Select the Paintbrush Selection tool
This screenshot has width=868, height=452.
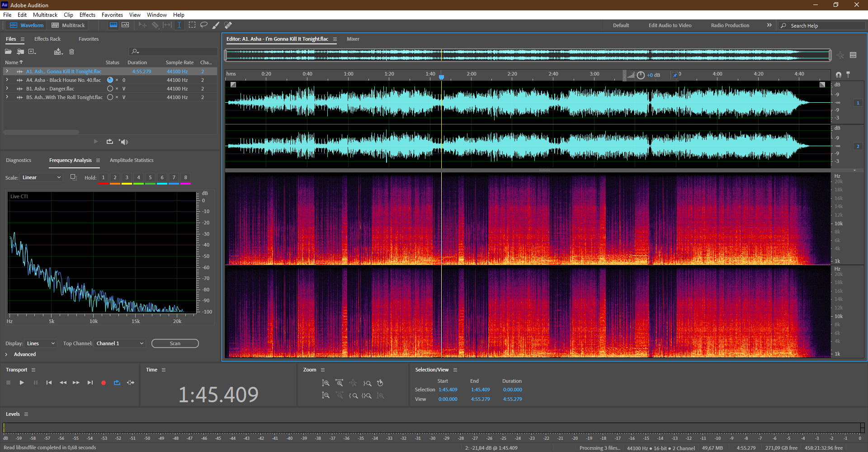coord(216,25)
